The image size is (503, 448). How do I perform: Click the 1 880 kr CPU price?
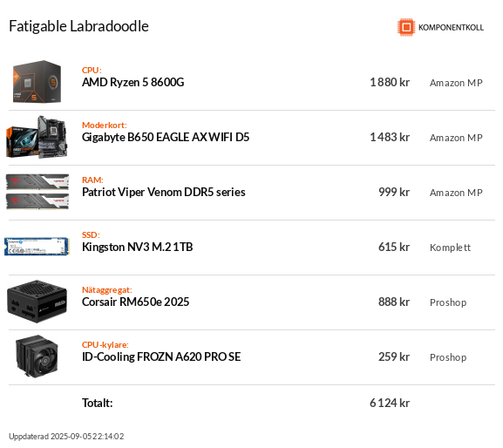(390, 83)
